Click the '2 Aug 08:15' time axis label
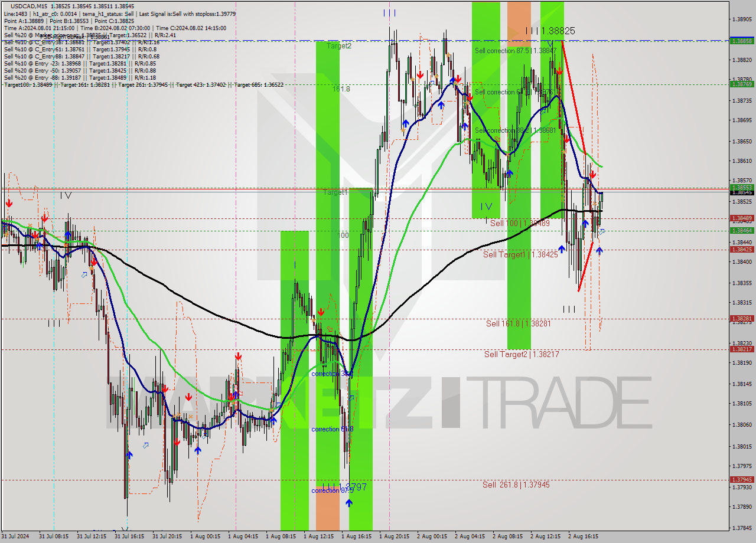 (x=507, y=537)
